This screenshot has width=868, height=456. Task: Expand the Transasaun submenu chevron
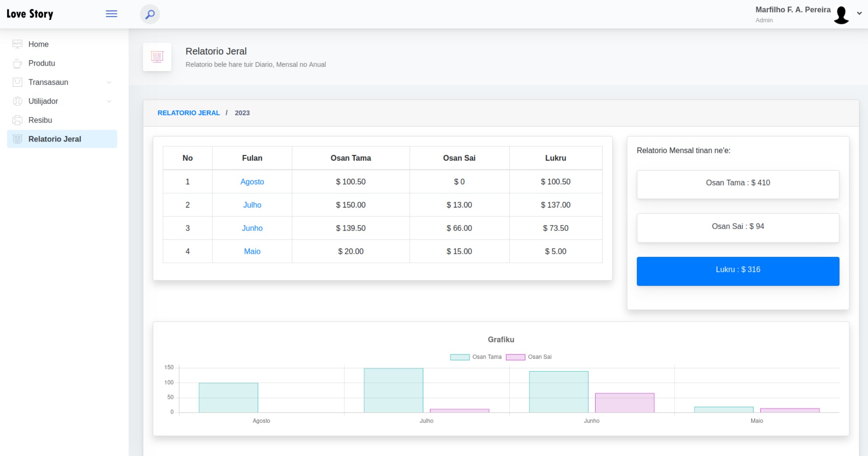[x=109, y=82]
